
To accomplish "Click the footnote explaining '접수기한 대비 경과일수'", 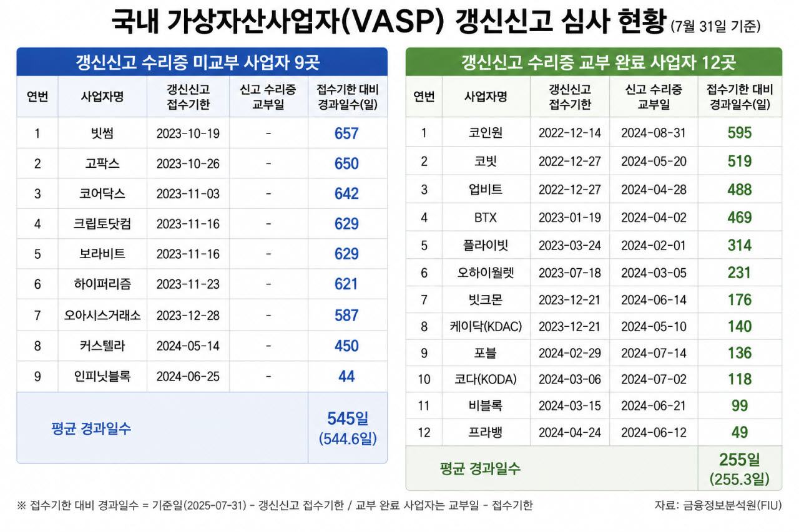I will tap(275, 506).
